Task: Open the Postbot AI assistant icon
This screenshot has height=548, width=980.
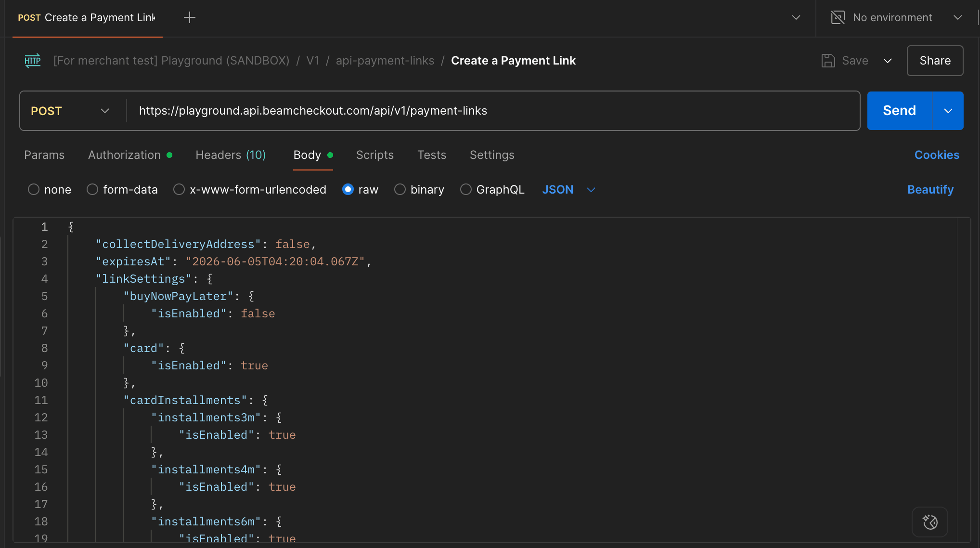Action: [x=929, y=522]
